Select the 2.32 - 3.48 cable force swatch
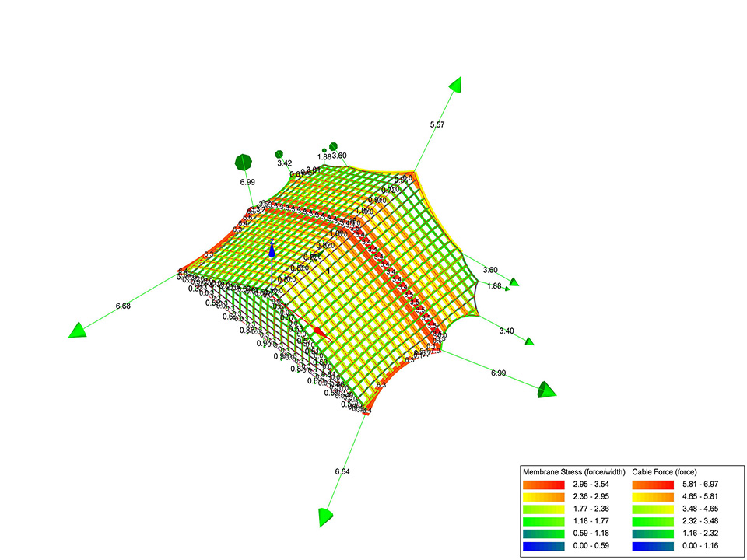The width and height of the screenshot is (747, 560). pos(652,521)
